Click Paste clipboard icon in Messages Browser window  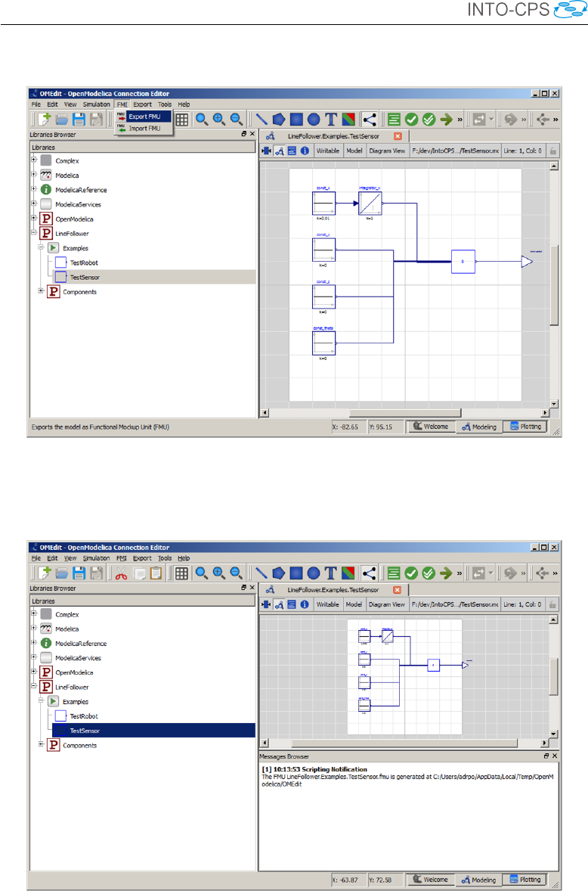coord(156,573)
